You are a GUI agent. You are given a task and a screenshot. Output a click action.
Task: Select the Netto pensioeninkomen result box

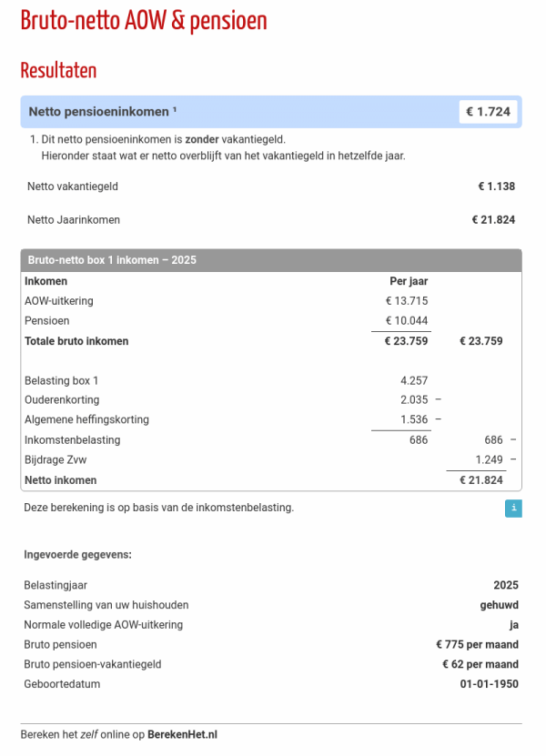pyautogui.click(x=273, y=111)
